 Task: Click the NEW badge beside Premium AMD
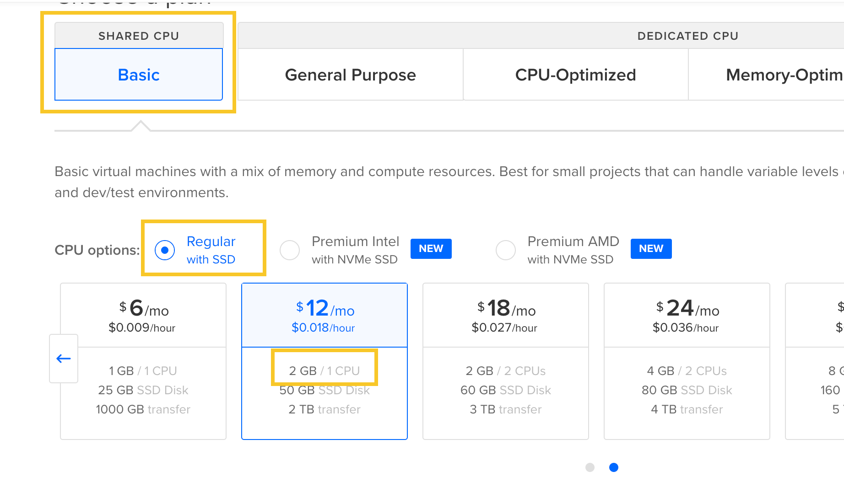(x=651, y=249)
